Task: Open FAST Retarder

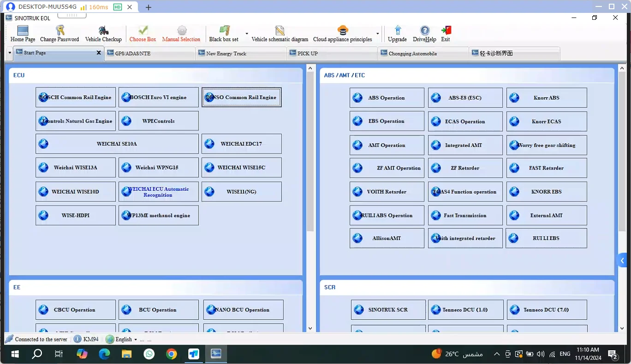Action: [x=547, y=168]
